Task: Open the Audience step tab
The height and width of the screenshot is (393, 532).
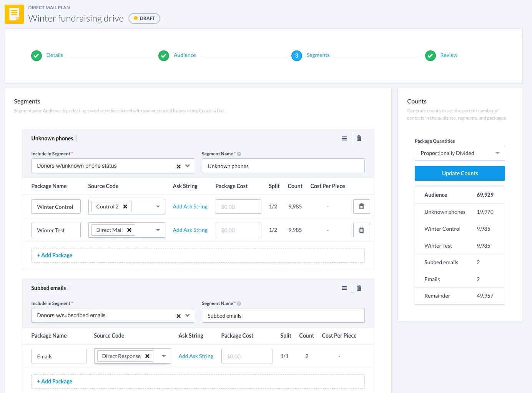Action: (185, 55)
